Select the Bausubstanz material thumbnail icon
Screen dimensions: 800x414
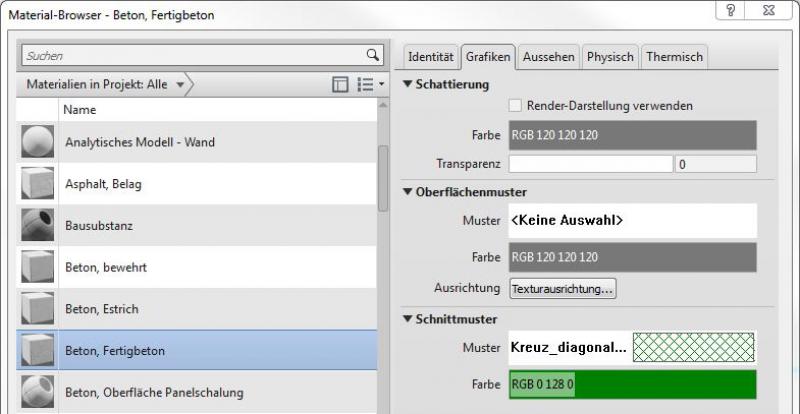(37, 225)
